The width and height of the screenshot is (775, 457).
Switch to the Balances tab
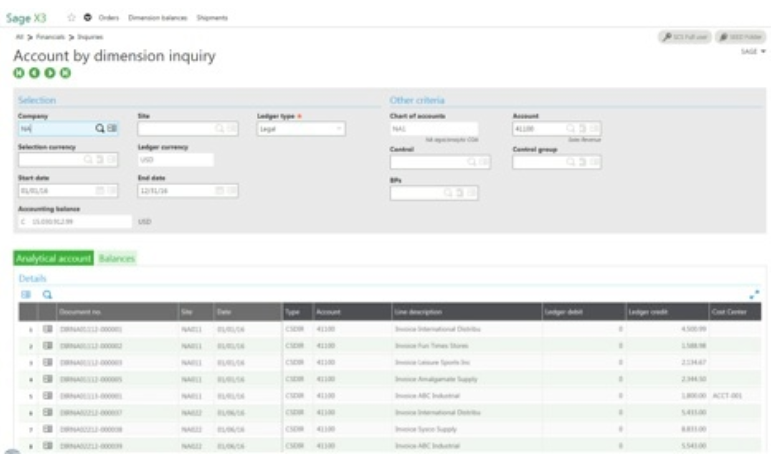tap(117, 258)
